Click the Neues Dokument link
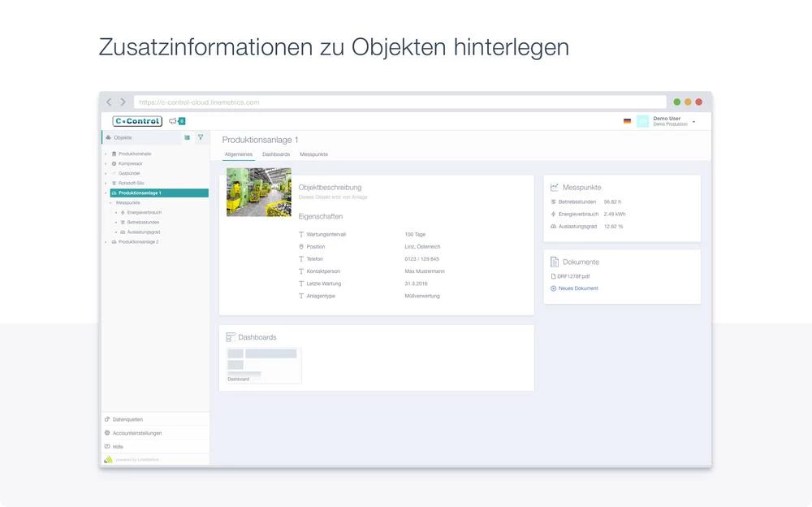This screenshot has height=507, width=812. [577, 288]
